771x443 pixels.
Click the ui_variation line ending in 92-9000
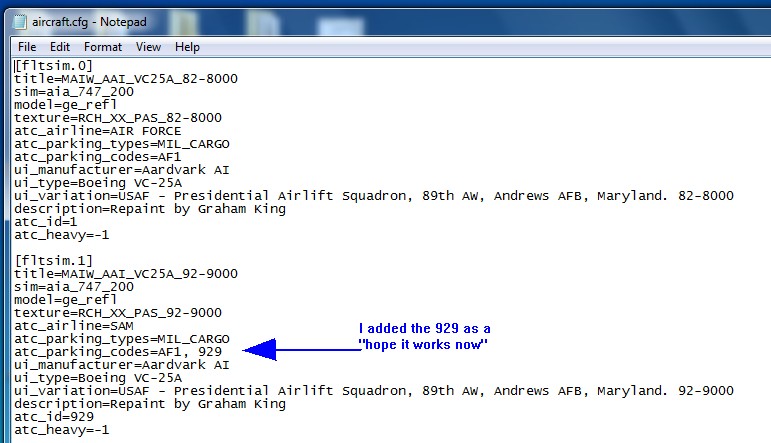coord(374,391)
